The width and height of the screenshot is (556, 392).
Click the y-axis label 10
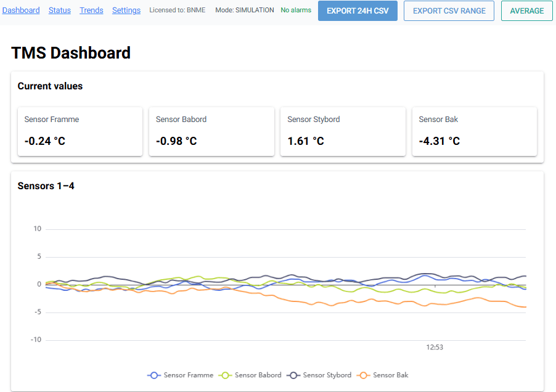[x=37, y=229]
